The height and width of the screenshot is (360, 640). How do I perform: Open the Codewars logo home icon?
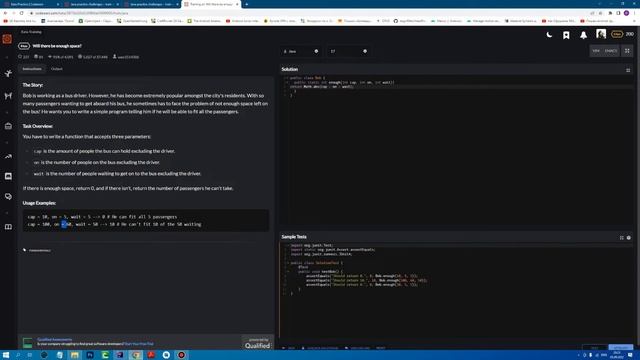pyautogui.click(x=7, y=39)
